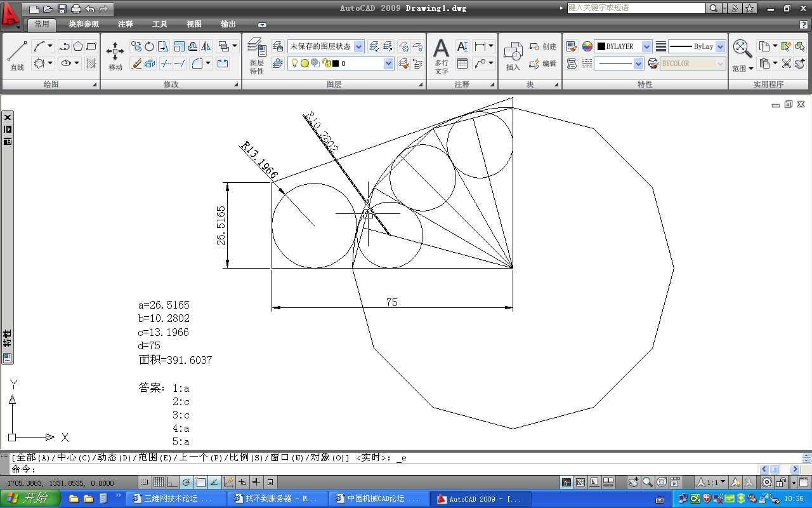Switch to 找不到服务器 taskbar window
Viewport: 812px width, 508px height.
[x=277, y=499]
